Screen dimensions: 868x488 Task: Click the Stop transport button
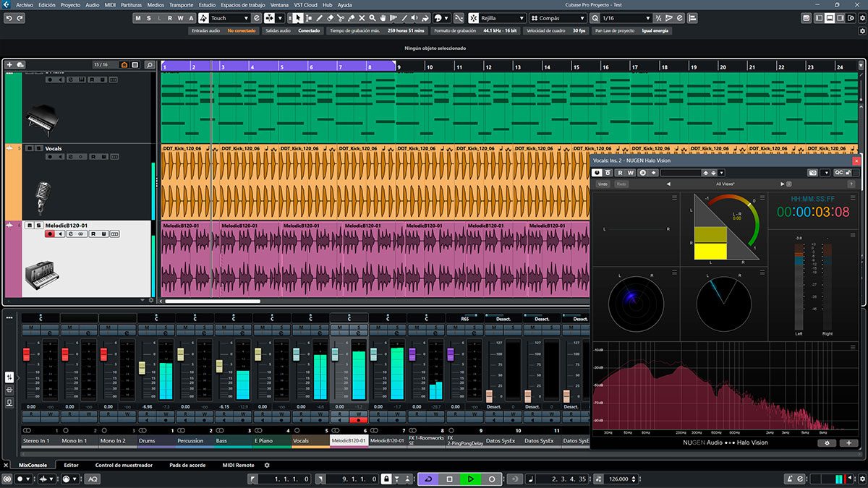point(449,479)
